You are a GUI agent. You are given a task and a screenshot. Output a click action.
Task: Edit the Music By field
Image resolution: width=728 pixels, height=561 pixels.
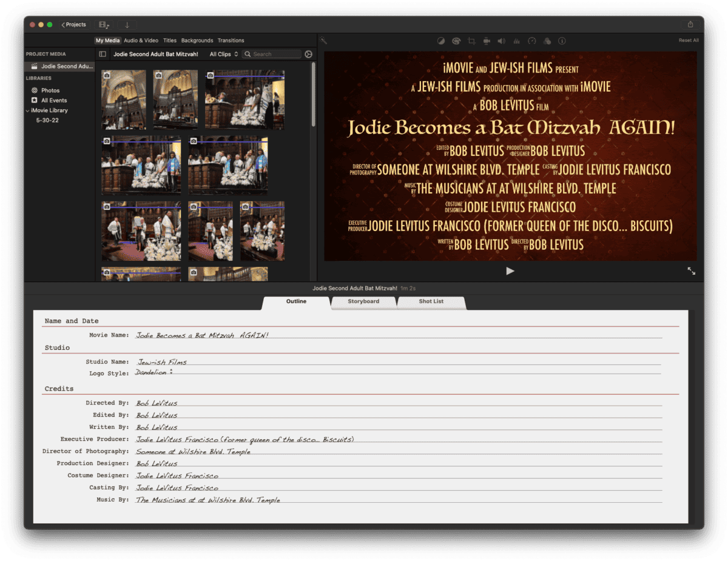pyautogui.click(x=398, y=500)
